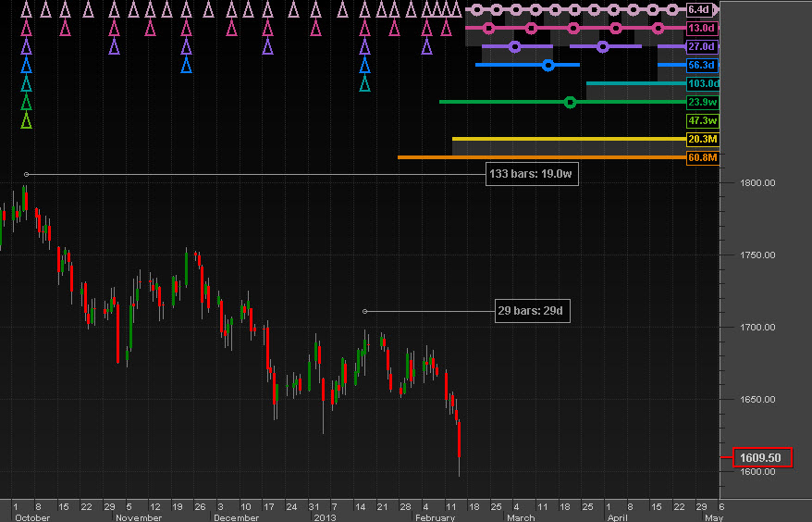
Task: Choose the 47.3w cycle label
Action: click(701, 120)
